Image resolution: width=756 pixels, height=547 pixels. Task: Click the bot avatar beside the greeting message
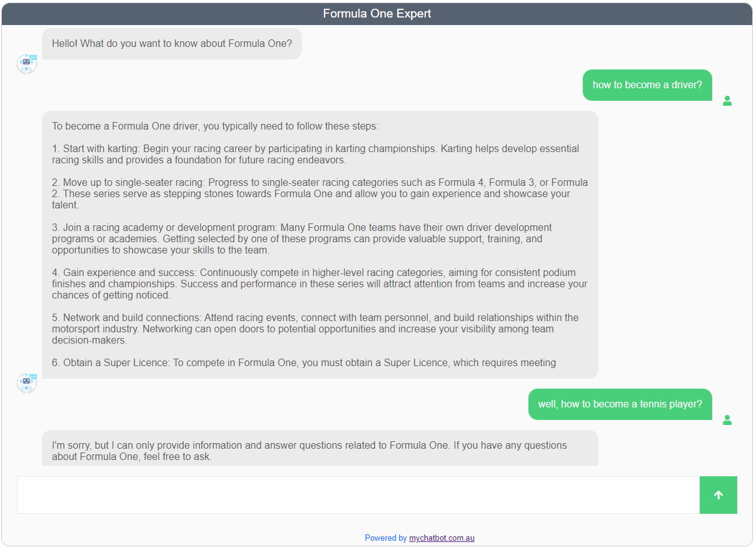pos(27,64)
